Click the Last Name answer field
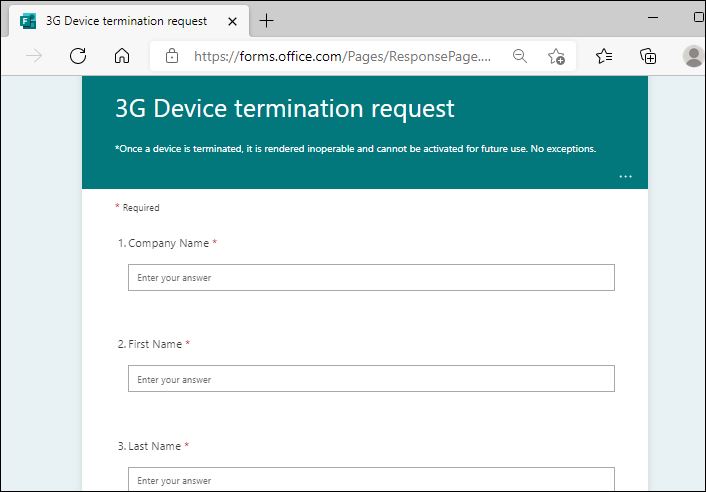This screenshot has width=706, height=492. pos(371,479)
